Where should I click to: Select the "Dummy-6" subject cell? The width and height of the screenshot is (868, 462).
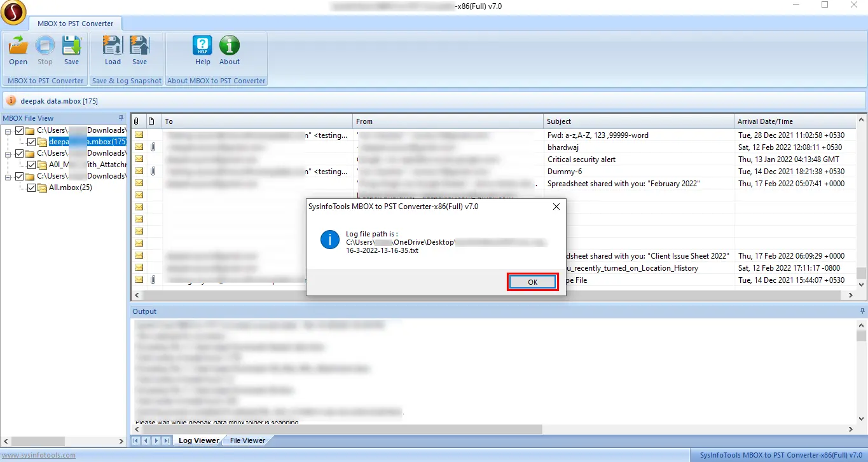tap(639, 172)
